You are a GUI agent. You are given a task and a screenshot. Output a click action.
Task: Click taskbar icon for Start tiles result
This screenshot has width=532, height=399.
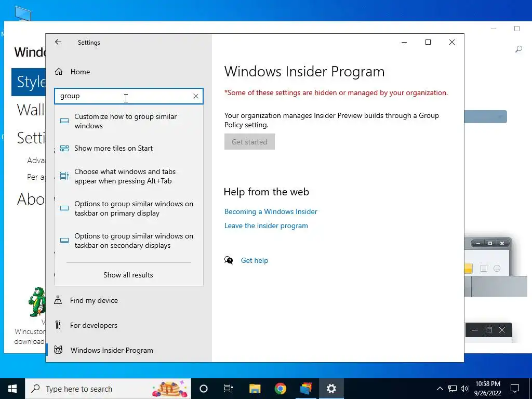click(x=64, y=148)
